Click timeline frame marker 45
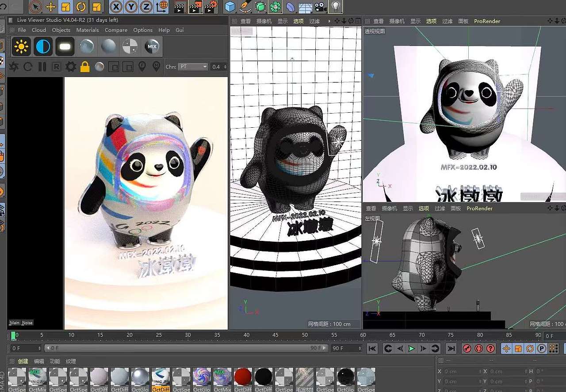This screenshot has width=566, height=392. tap(275, 335)
